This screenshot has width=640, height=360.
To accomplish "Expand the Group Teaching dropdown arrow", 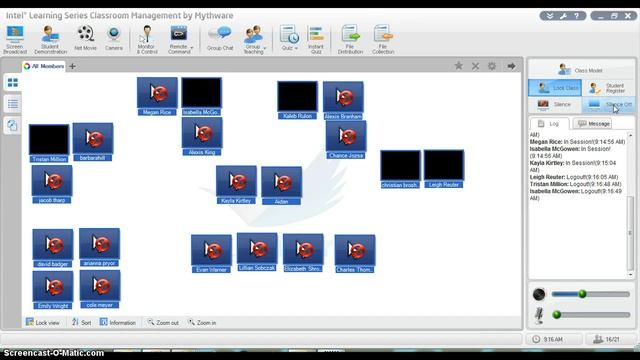I will click(x=265, y=48).
